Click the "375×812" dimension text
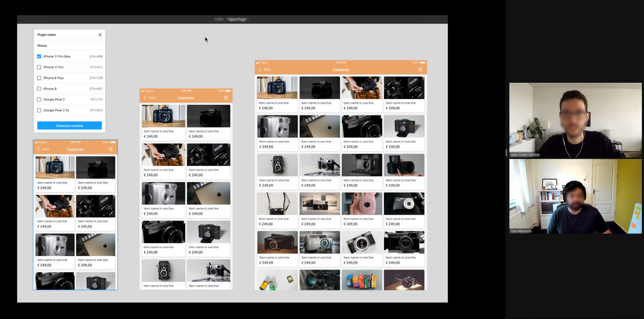 (x=96, y=67)
